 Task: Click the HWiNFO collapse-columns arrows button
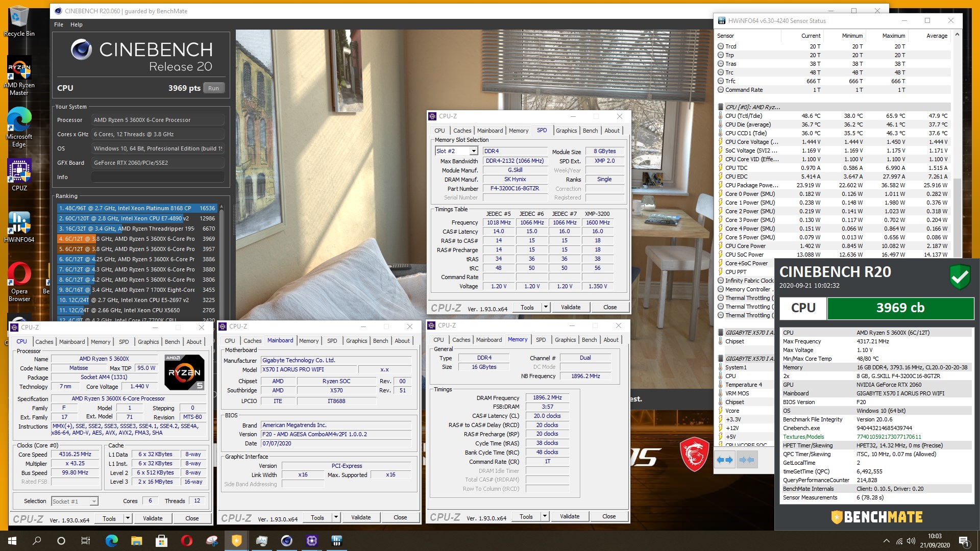pos(747,460)
